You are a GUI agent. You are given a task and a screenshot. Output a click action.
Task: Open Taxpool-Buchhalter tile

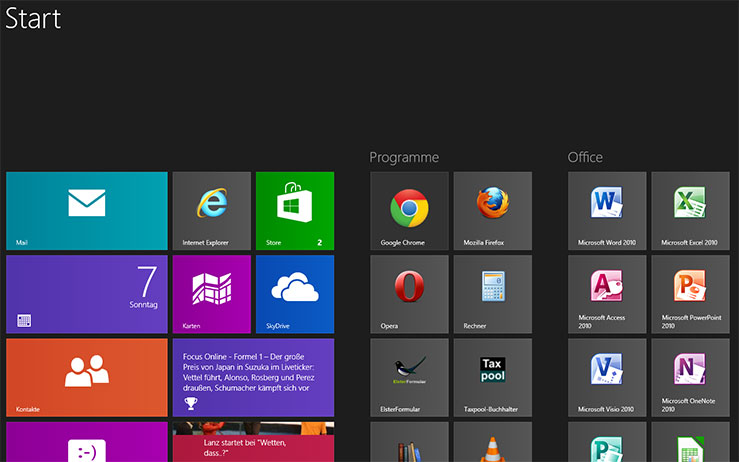click(493, 378)
